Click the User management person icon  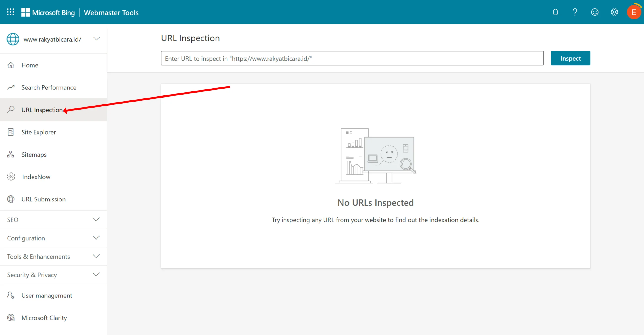click(11, 295)
